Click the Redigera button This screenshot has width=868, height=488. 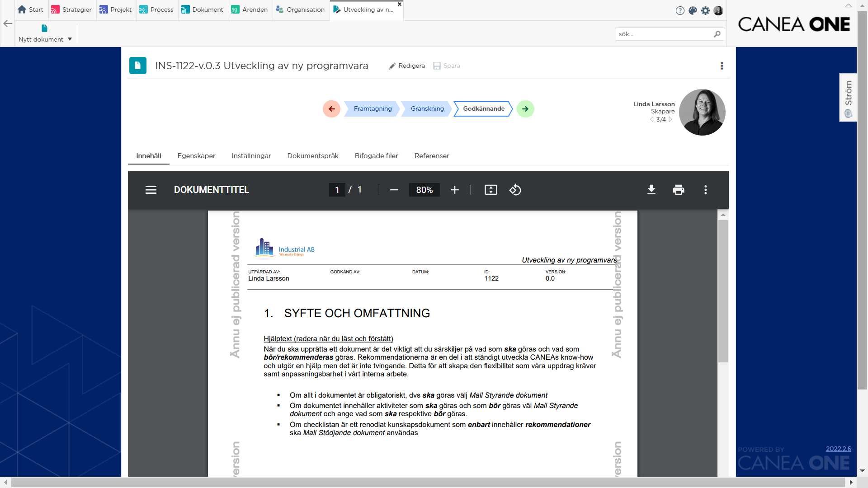[406, 66]
